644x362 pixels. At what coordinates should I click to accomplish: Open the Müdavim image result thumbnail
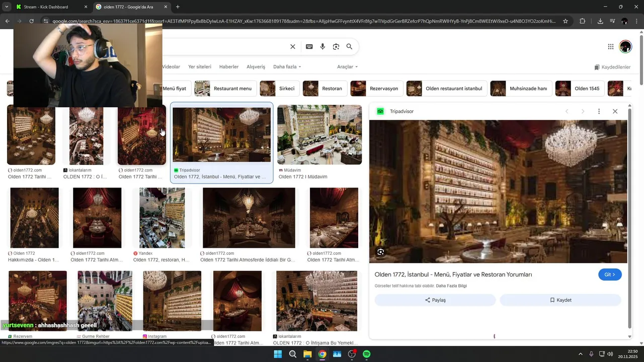(x=319, y=135)
